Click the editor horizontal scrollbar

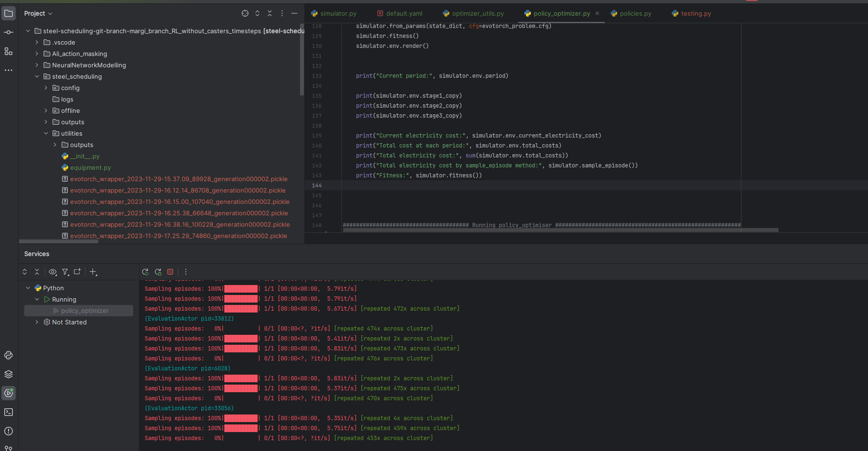coord(559,230)
